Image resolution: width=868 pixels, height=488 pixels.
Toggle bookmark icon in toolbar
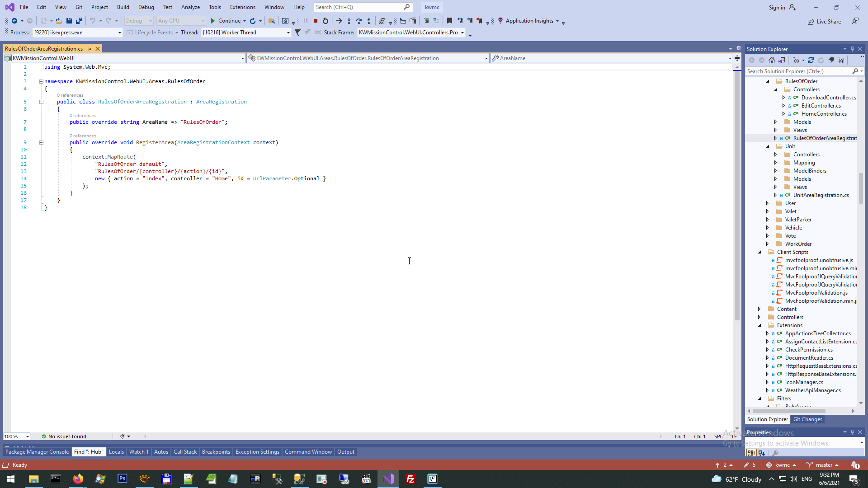(x=449, y=21)
